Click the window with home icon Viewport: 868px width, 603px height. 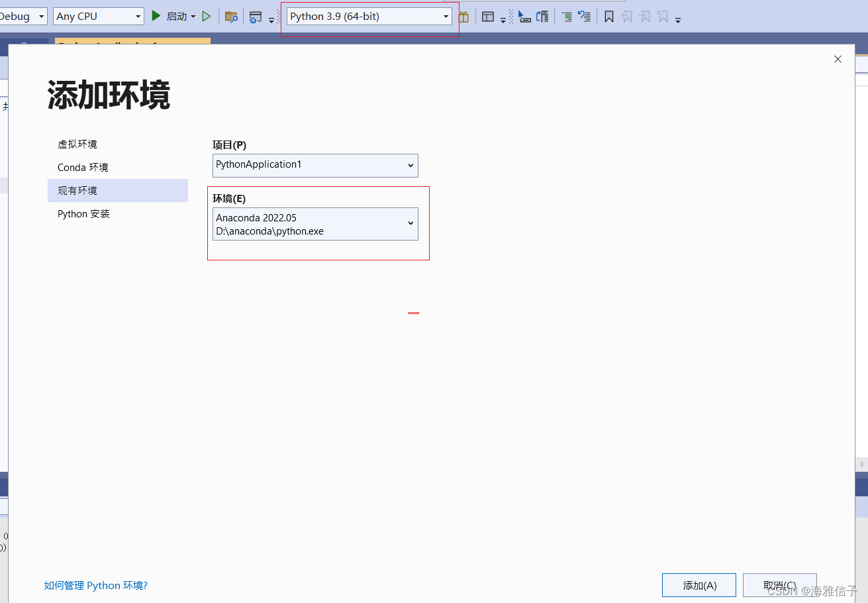click(256, 17)
